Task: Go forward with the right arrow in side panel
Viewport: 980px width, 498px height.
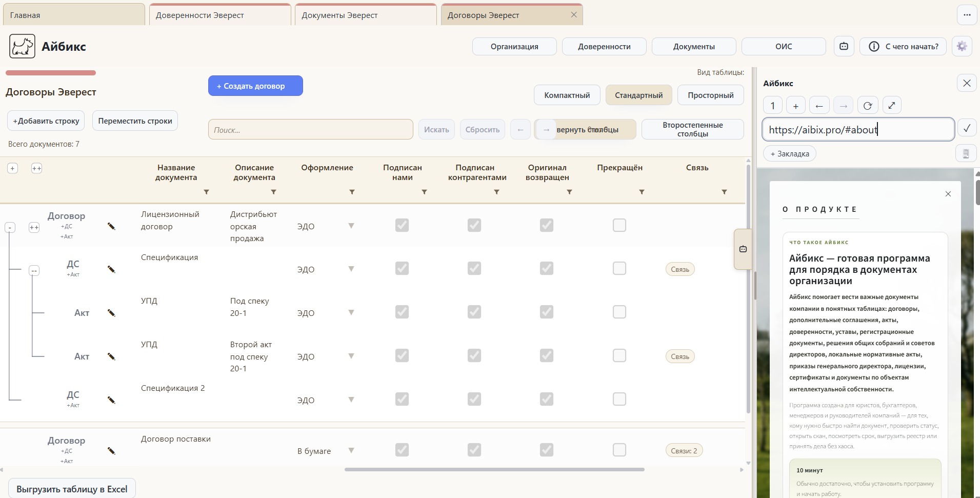Action: click(x=844, y=106)
